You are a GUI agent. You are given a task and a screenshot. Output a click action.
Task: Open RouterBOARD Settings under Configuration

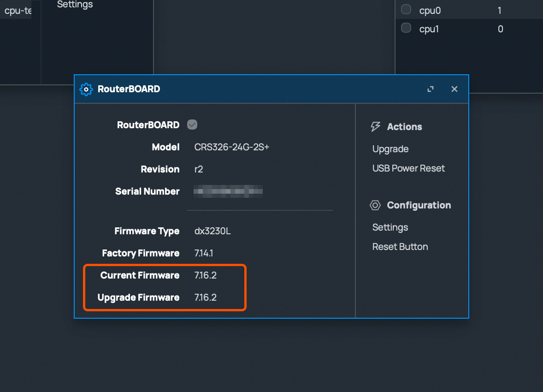[390, 227]
